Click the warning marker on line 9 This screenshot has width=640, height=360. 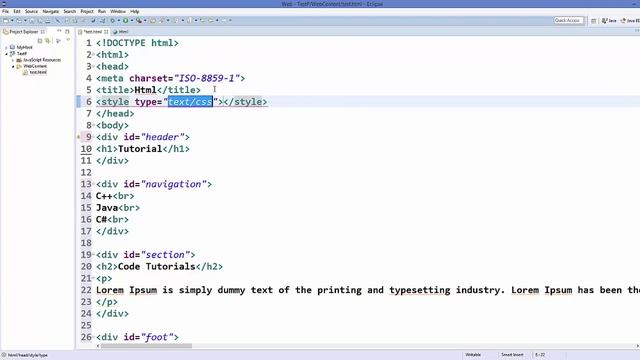pos(78,137)
